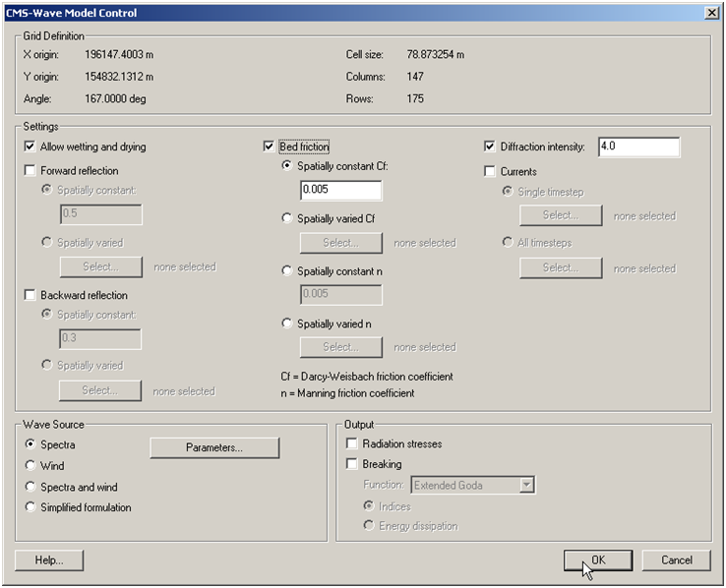Close the CMS-Wave Model Control dialog
This screenshot has height=588, width=726.
[x=711, y=13]
